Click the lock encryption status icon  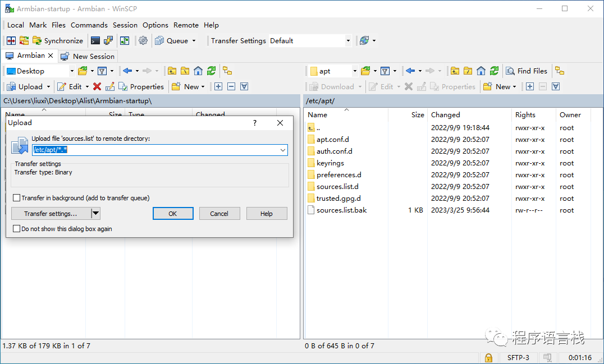pos(488,357)
